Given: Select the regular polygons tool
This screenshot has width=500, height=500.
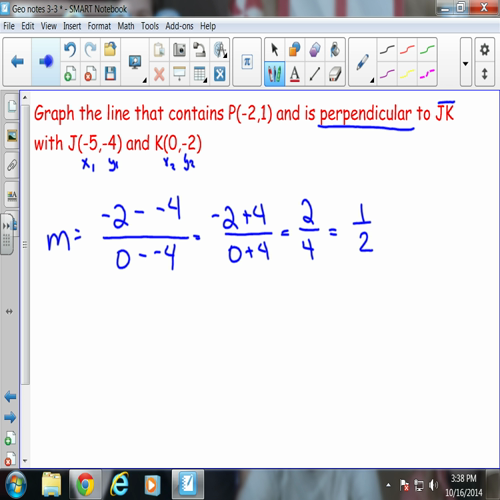Looking at the screenshot, I should click(315, 50).
